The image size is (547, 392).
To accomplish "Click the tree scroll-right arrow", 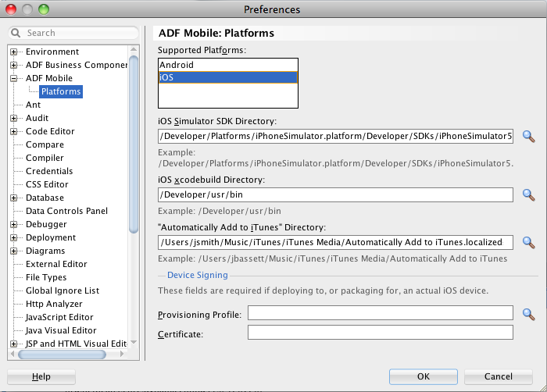I will tap(122, 354).
